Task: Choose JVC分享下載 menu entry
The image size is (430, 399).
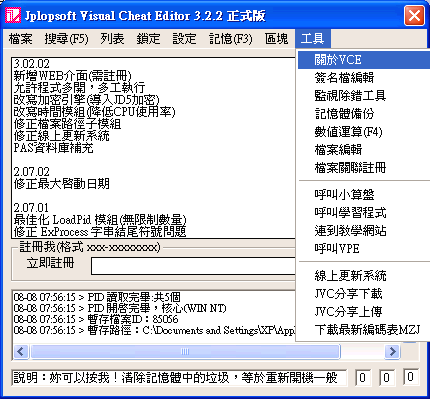Action: coord(363,294)
